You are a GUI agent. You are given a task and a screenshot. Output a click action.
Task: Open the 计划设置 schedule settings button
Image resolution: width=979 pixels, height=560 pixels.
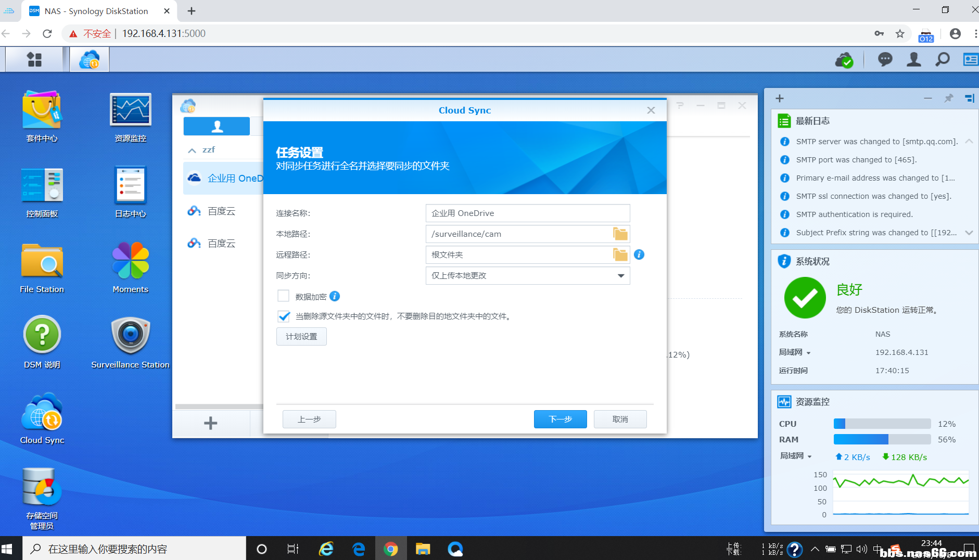pos(301,337)
